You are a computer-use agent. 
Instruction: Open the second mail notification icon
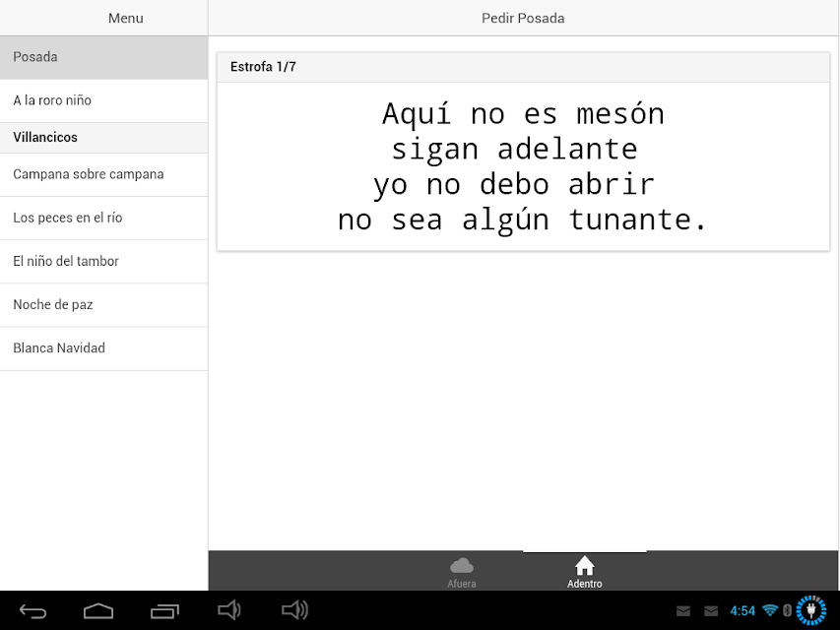click(x=711, y=610)
